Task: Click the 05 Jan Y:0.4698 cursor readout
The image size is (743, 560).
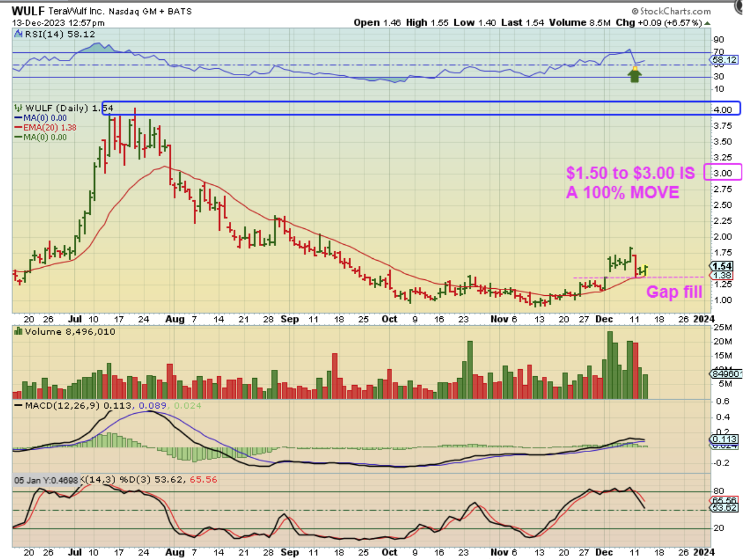Action: (x=46, y=480)
